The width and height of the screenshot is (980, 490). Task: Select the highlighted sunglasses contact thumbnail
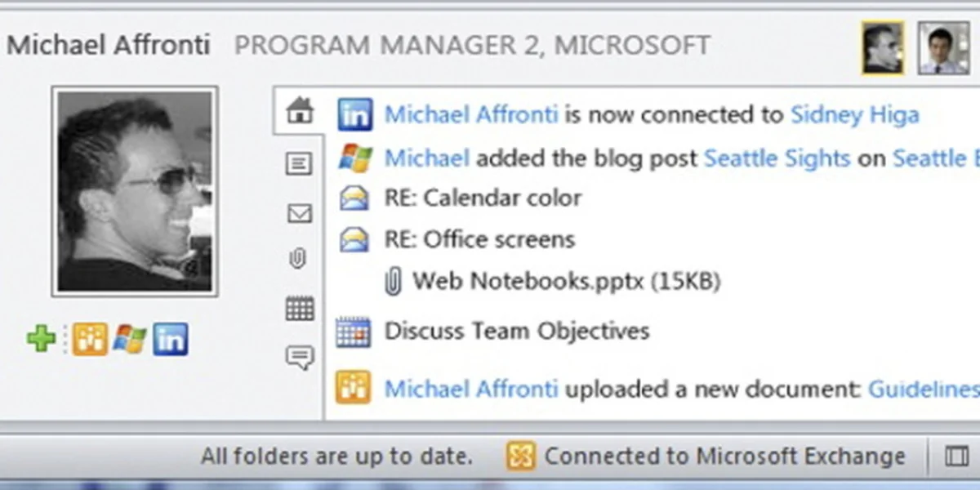click(x=883, y=48)
